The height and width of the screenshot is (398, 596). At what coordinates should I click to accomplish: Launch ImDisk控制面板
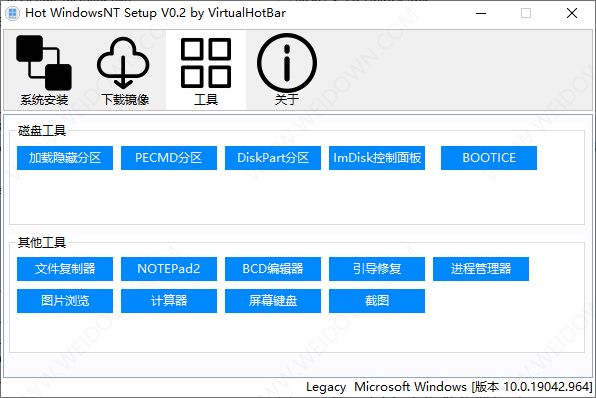point(377,158)
